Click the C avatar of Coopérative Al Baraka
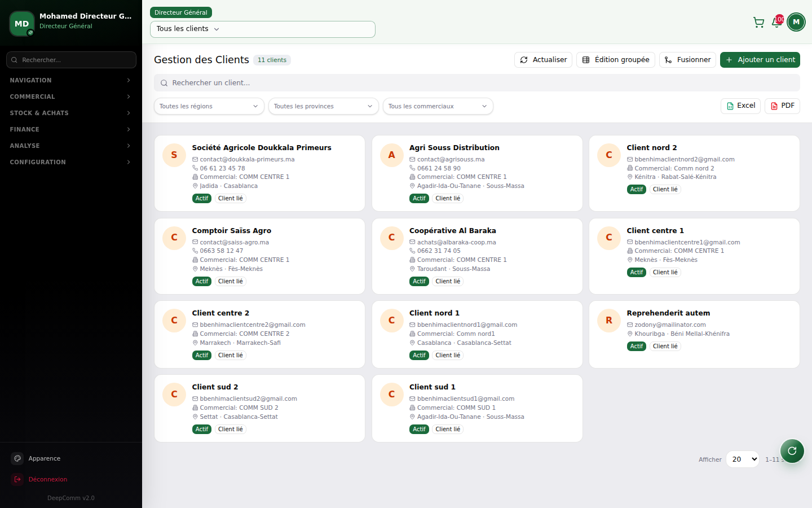The height and width of the screenshot is (508, 812). pos(391,238)
